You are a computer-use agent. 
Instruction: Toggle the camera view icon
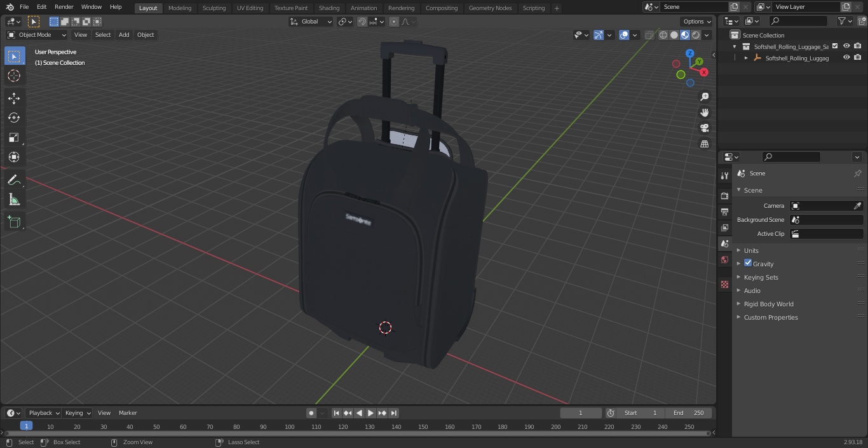704,128
